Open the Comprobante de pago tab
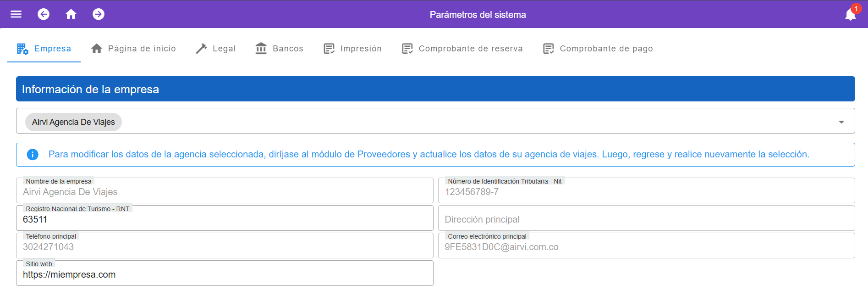Image resolution: width=868 pixels, height=296 pixels. 598,49
